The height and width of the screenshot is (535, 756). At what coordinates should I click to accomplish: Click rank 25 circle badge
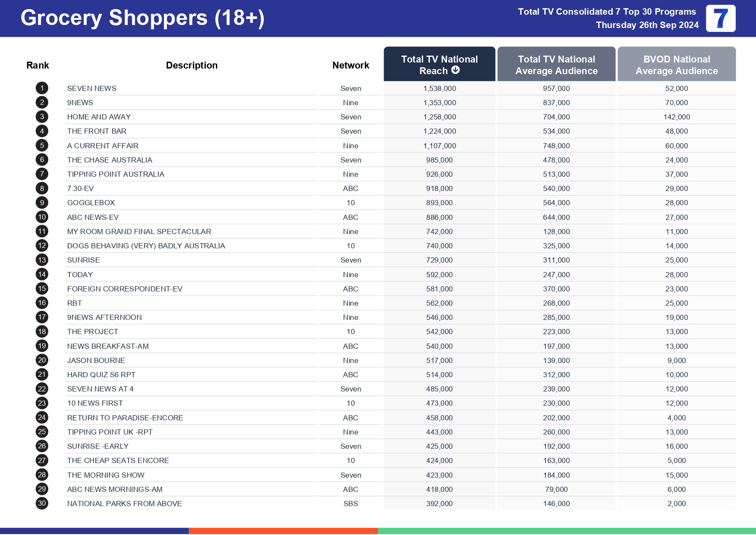pos(42,432)
